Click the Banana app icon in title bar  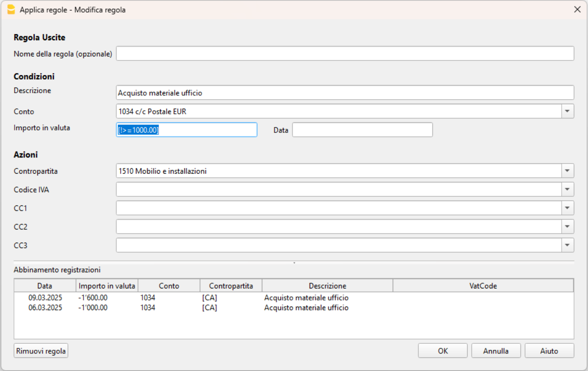click(11, 10)
